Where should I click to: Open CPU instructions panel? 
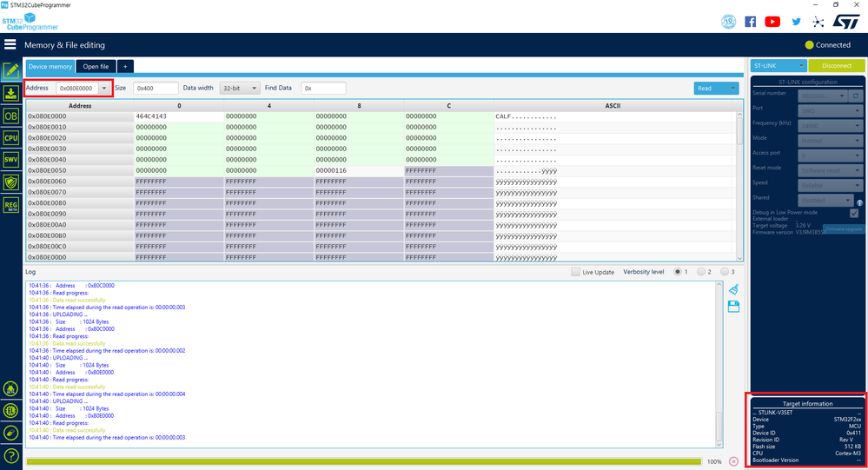pyautogui.click(x=11, y=138)
